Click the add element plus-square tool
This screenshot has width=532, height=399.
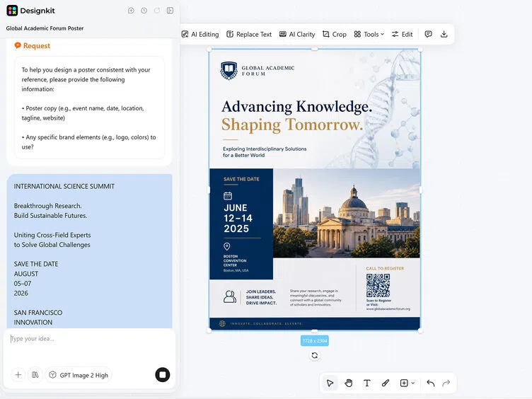click(404, 383)
